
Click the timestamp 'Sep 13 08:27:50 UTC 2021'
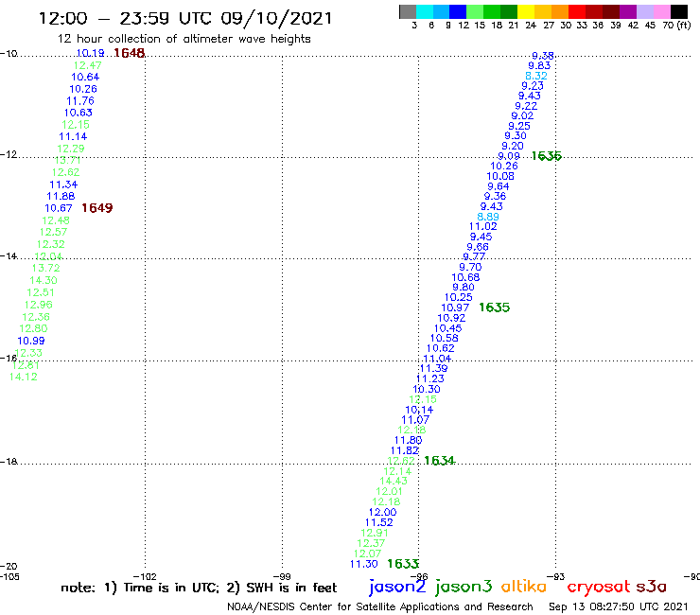point(619,606)
